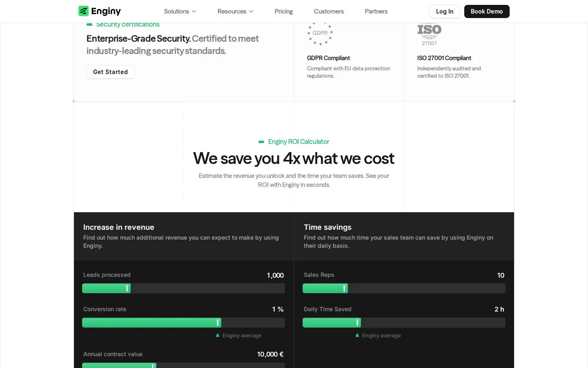Click the Leads processed value "1,000"
Viewport: 588px width, 368px height.
pyautogui.click(x=275, y=275)
